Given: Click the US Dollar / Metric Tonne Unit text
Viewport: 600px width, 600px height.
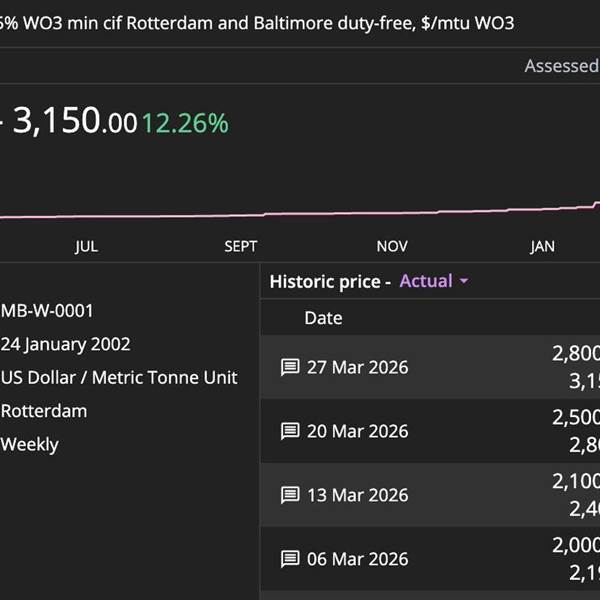Looking at the screenshot, I should click(119, 377).
